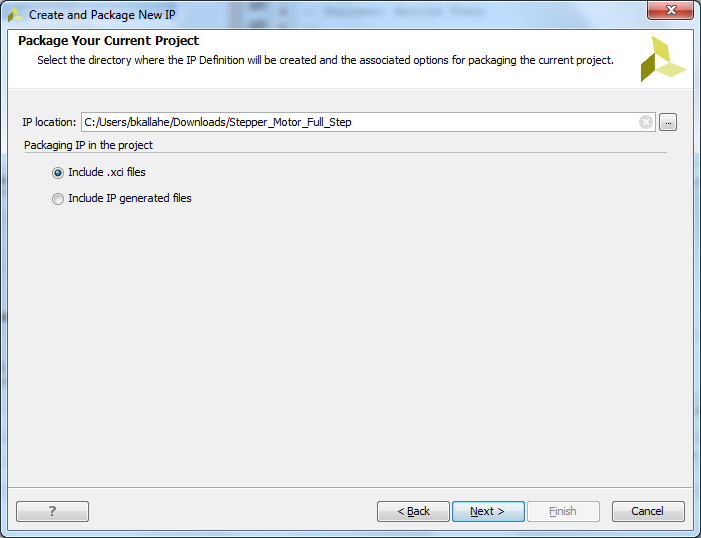
Task: Open the browse dialog with the ellipsis button
Action: point(668,122)
